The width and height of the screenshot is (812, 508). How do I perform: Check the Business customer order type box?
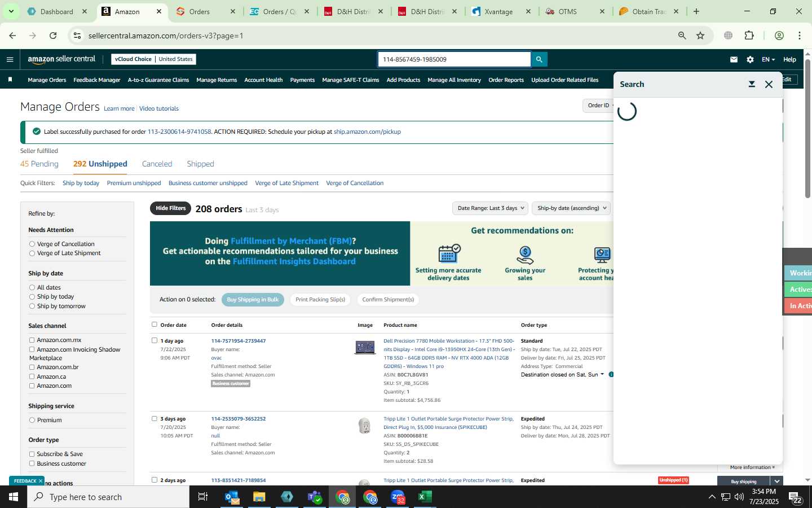[32, 463]
